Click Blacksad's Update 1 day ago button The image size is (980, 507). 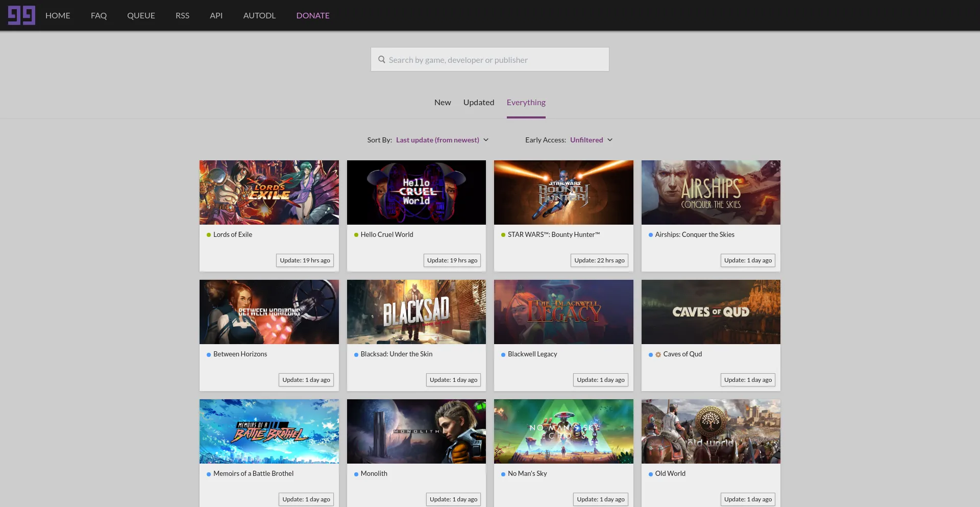453,380
